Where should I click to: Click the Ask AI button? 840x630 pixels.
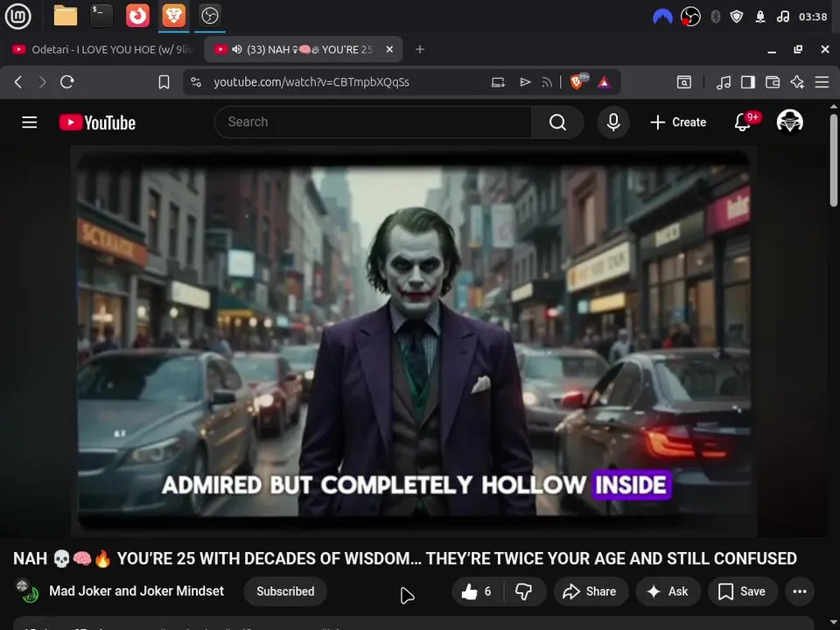point(668,591)
